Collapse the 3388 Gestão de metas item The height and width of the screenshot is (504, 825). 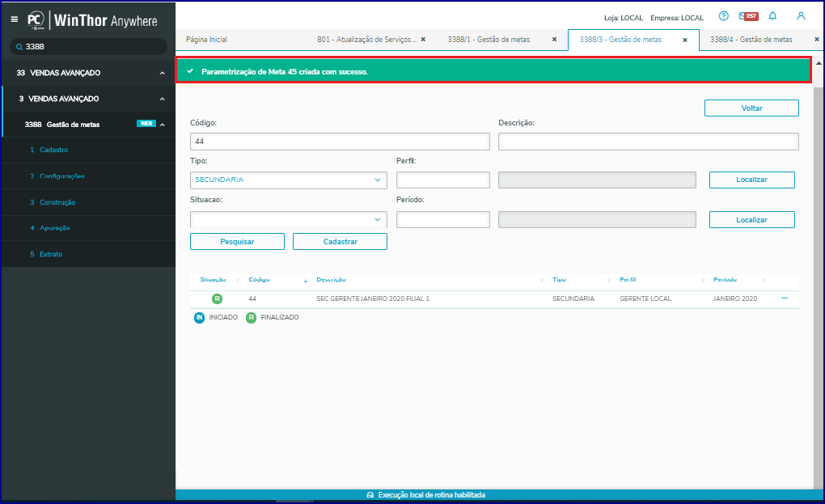pos(163,125)
